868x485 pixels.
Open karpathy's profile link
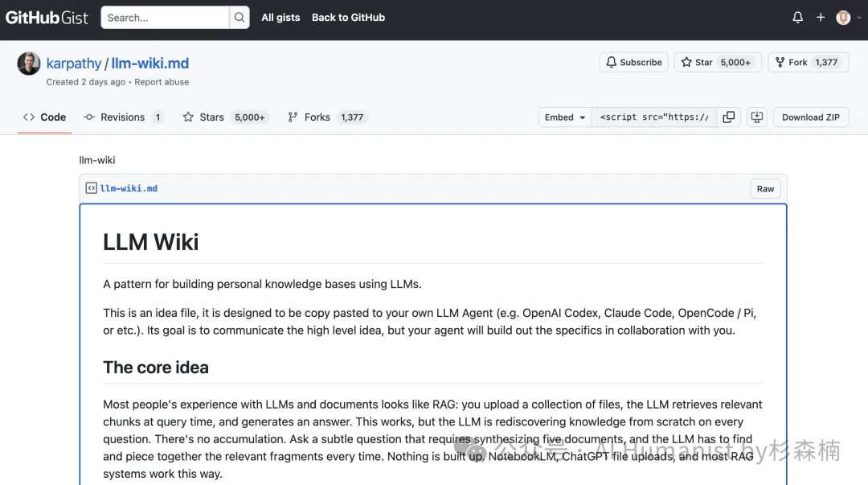click(74, 63)
